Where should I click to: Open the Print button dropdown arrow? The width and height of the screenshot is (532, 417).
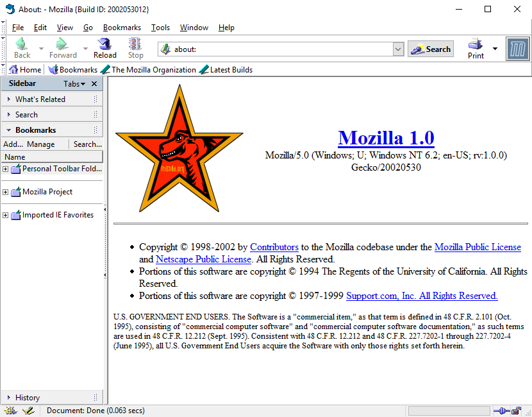495,49
